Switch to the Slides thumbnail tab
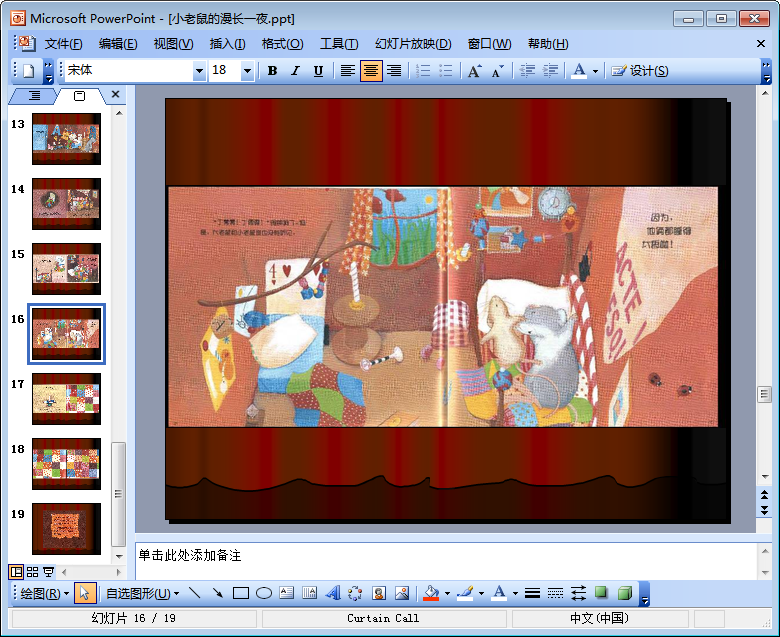 80,95
